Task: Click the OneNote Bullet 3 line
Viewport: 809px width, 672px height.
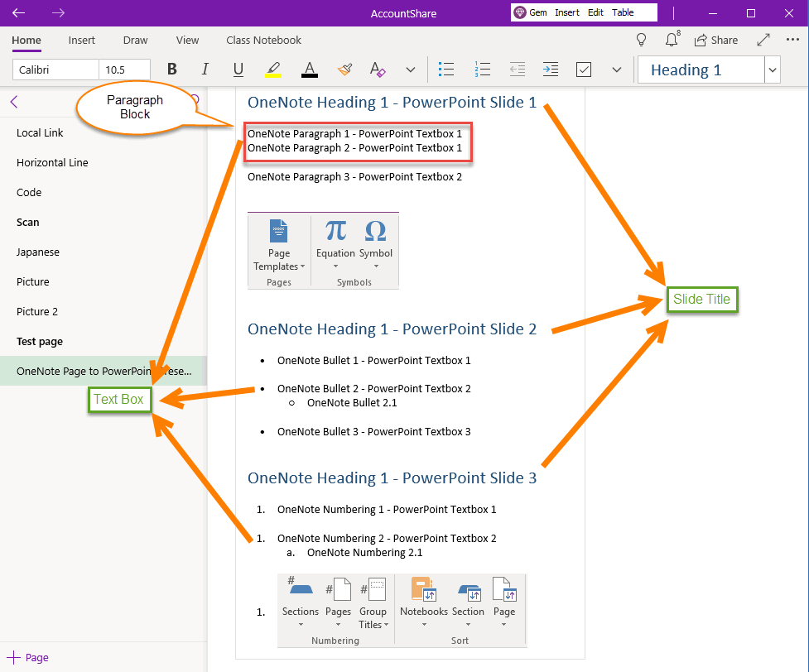Action: [x=374, y=432]
